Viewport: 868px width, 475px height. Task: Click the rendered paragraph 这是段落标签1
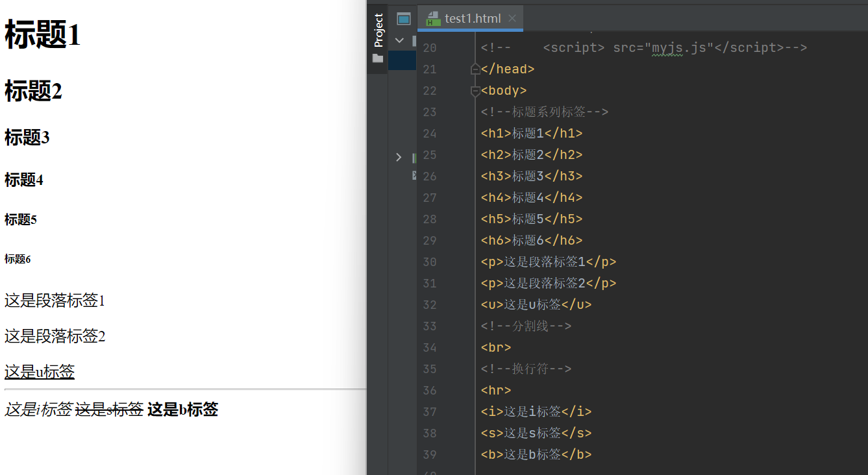55,300
